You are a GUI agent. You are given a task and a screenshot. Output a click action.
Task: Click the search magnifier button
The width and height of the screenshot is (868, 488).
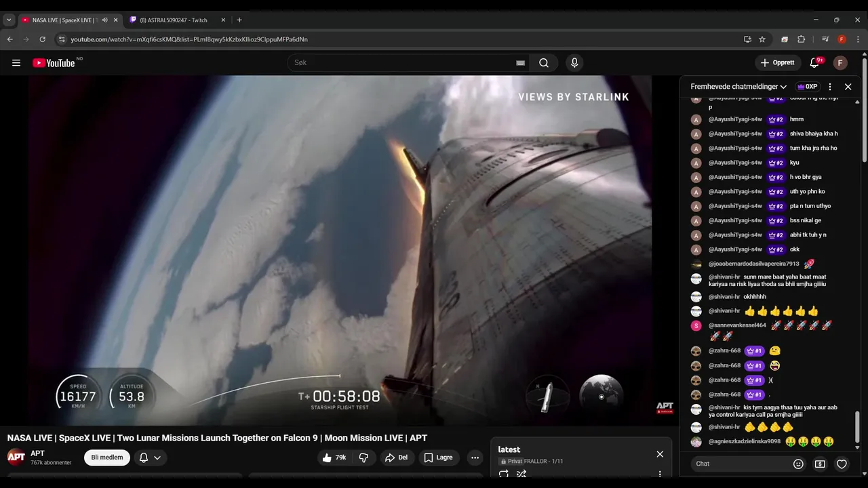(544, 63)
